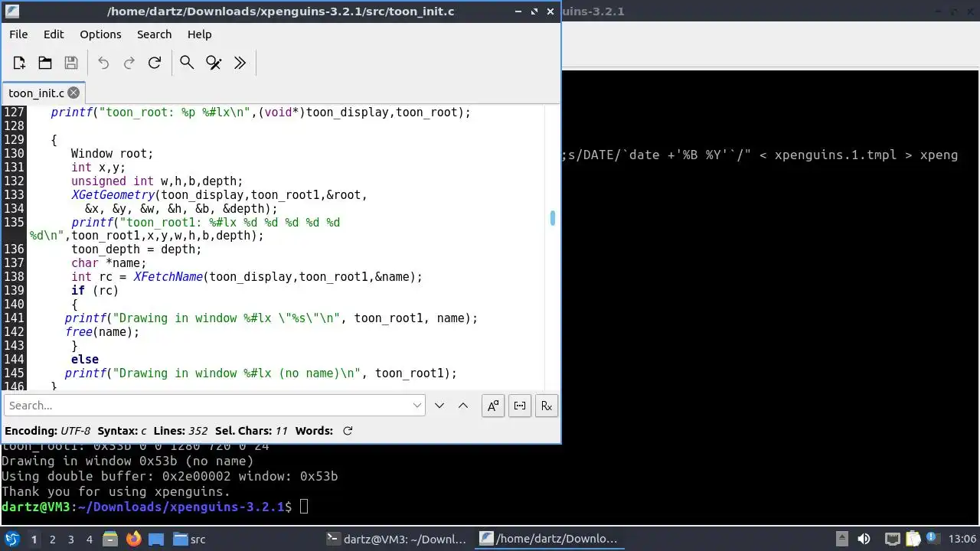This screenshot has height=551, width=980.
Task: Find previous match with up chevron
Action: coord(463,406)
